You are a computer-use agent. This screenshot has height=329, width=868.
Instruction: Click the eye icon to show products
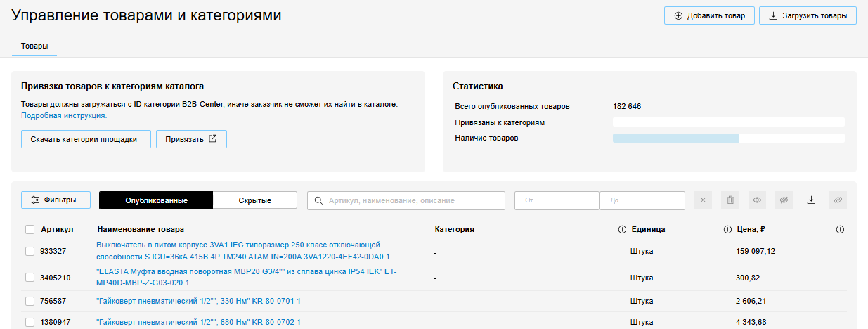coord(757,200)
